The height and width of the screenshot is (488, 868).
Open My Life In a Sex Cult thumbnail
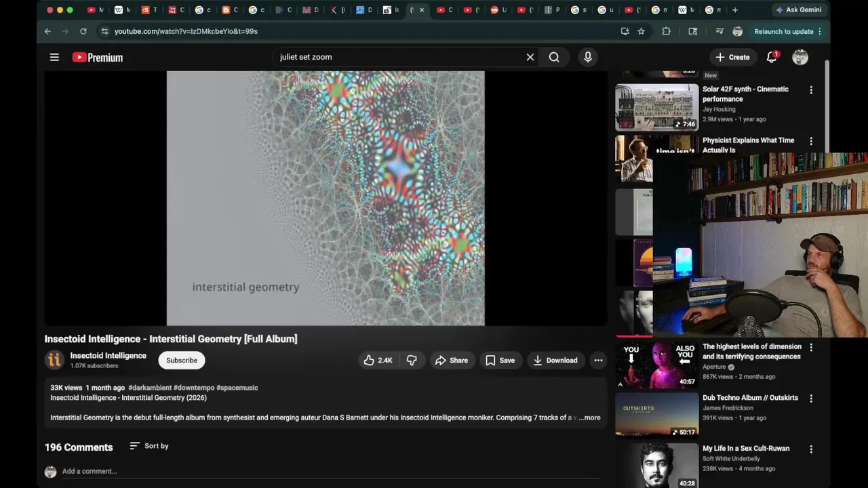656,466
